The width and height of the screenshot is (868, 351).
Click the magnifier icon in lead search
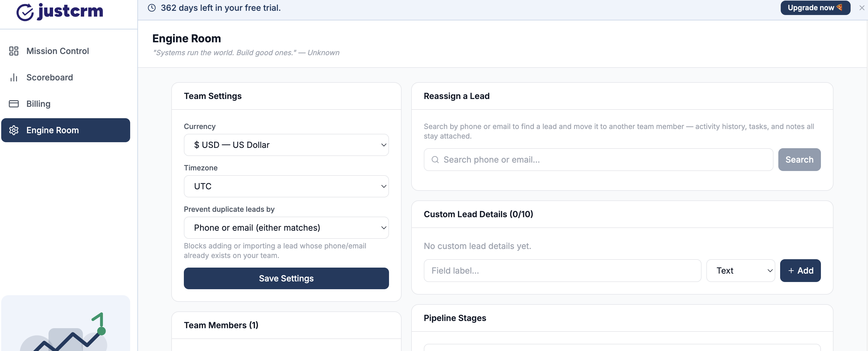[435, 160]
